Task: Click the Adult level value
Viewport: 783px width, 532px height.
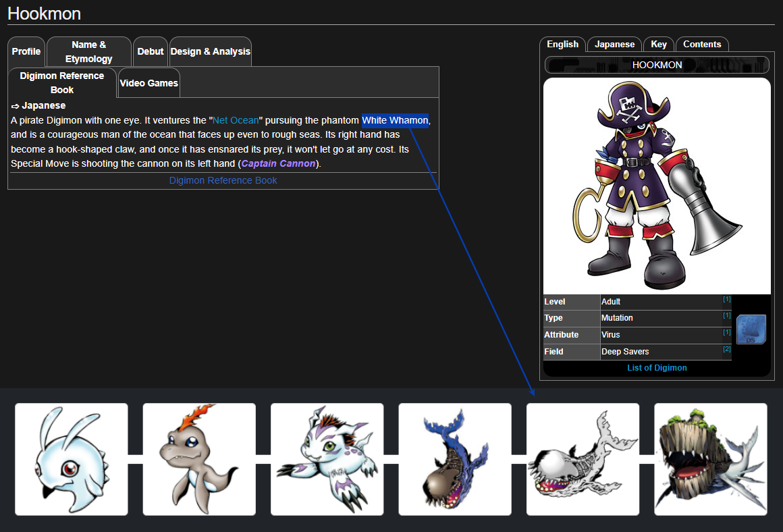Action: click(611, 302)
